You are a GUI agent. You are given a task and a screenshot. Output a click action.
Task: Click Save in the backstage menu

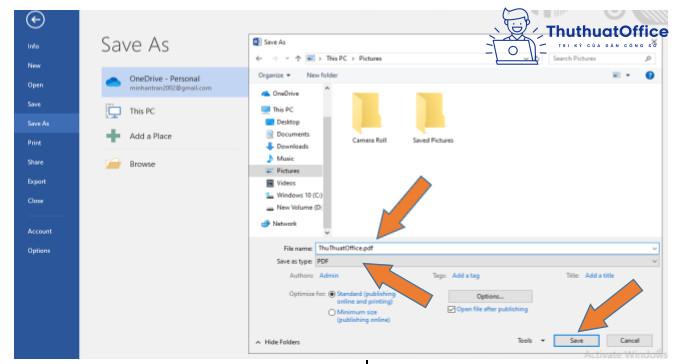[34, 104]
